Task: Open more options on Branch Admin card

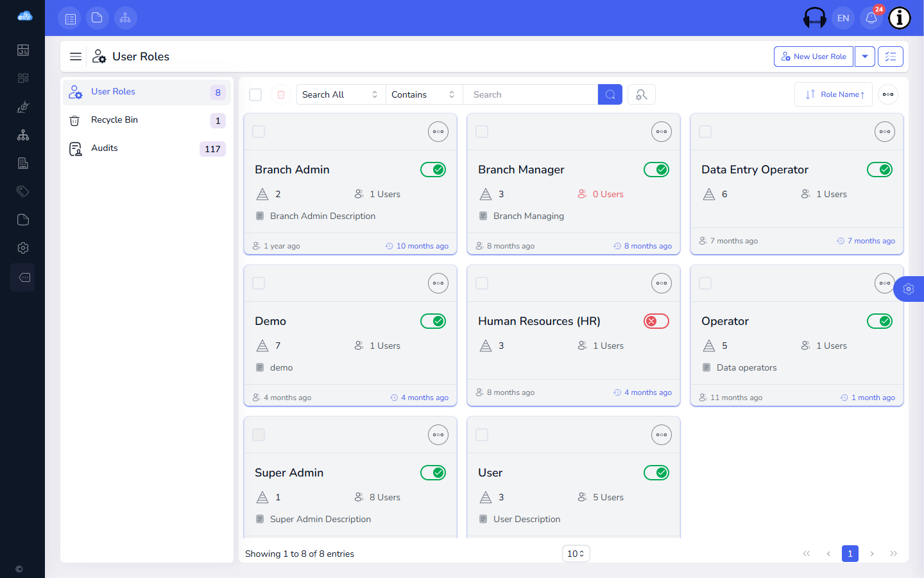Action: tap(438, 132)
